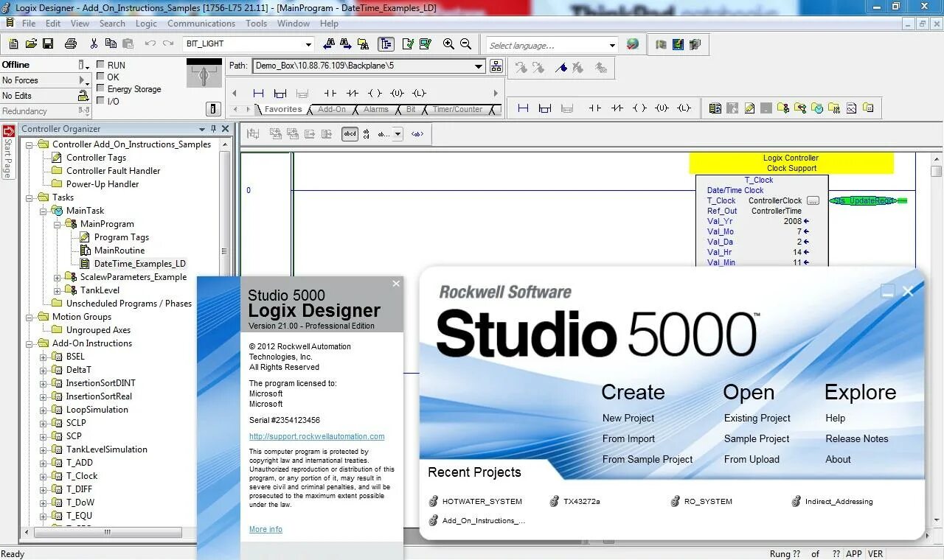944x560 pixels.
Task: Expand the BSEL add-on instruction
Action: click(44, 357)
